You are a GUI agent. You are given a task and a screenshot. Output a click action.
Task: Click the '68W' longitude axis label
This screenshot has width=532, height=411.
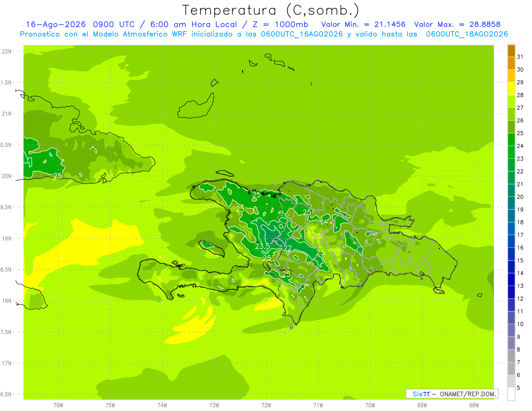(474, 405)
